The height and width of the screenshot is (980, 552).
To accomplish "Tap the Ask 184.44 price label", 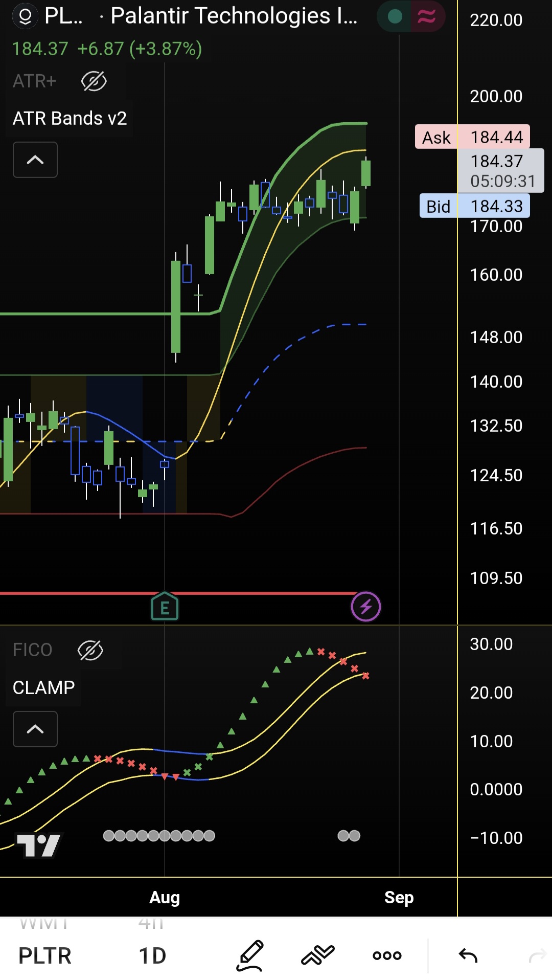I will 472,137.
